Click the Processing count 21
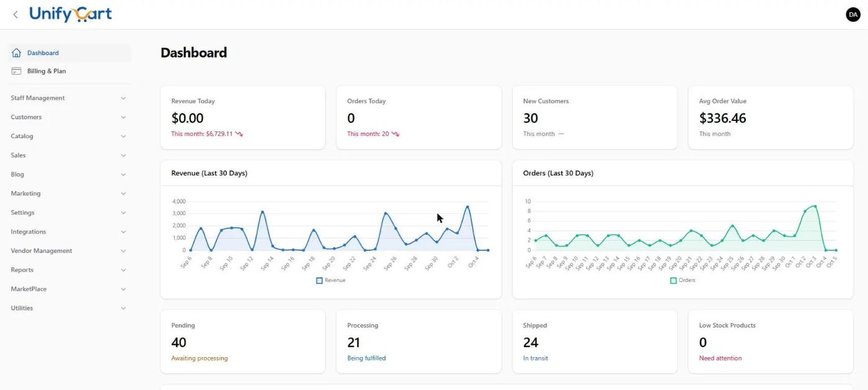The width and height of the screenshot is (868, 390). pos(354,342)
